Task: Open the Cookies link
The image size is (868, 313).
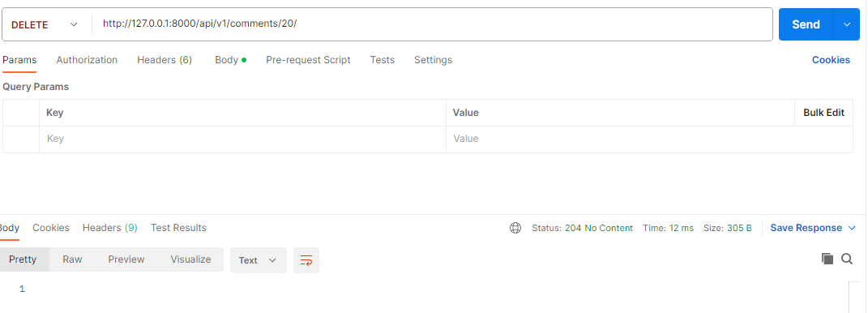Action: [831, 60]
